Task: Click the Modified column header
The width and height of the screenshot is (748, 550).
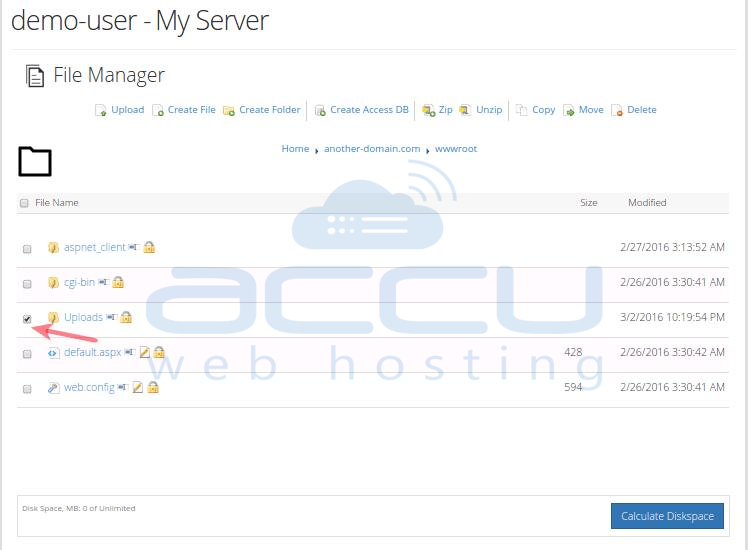Action: [x=647, y=203]
